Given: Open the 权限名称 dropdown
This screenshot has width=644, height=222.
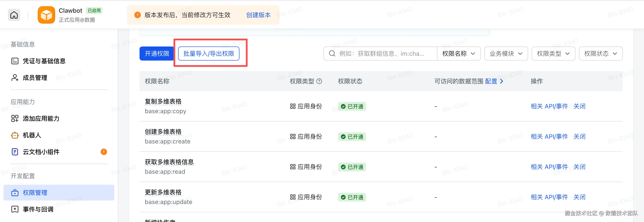Looking at the screenshot, I should 458,54.
